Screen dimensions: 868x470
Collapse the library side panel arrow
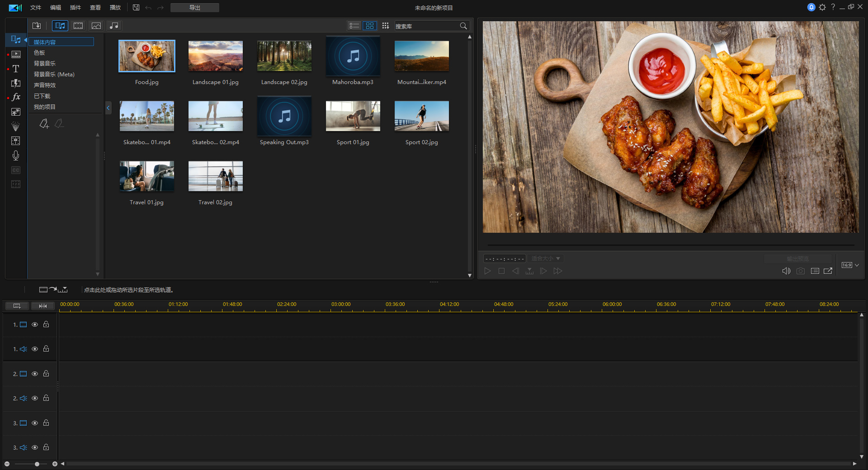pyautogui.click(x=108, y=108)
